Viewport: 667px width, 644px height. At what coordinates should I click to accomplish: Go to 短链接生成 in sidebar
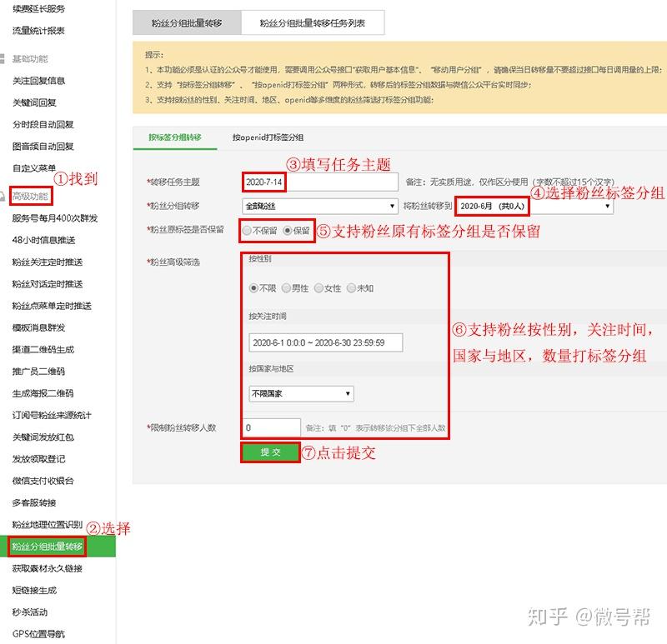(x=34, y=590)
